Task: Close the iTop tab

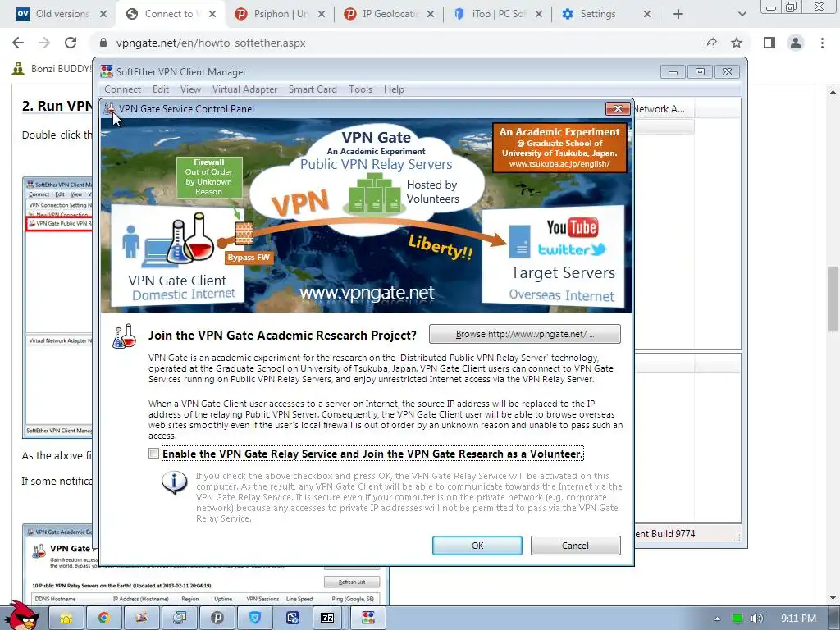Action: [x=539, y=14]
